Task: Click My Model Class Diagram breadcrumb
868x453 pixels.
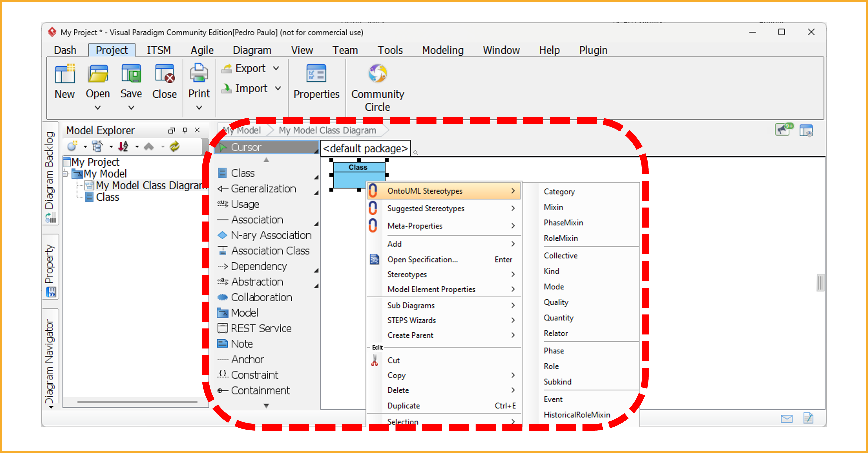Action: click(327, 131)
